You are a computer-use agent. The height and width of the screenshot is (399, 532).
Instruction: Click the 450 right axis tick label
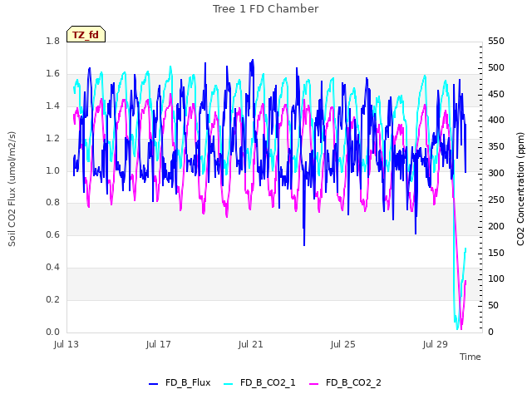(x=496, y=94)
